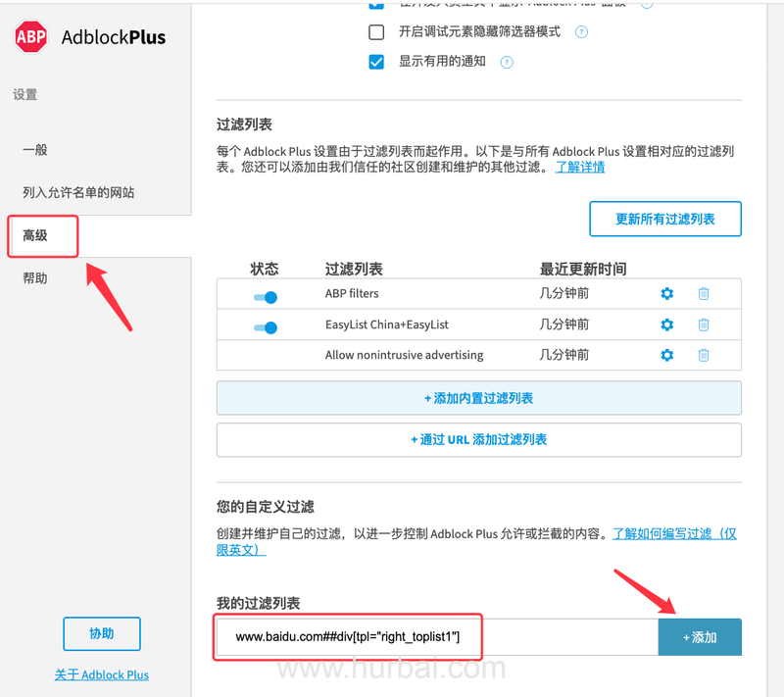Click the + 添加 filter button
Image resolution: width=784 pixels, height=697 pixels.
coord(700,637)
